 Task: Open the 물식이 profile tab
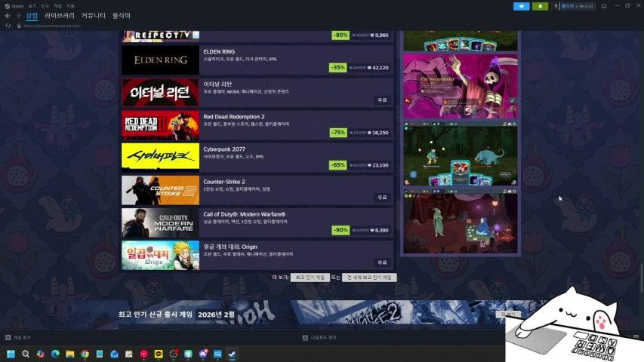click(121, 16)
